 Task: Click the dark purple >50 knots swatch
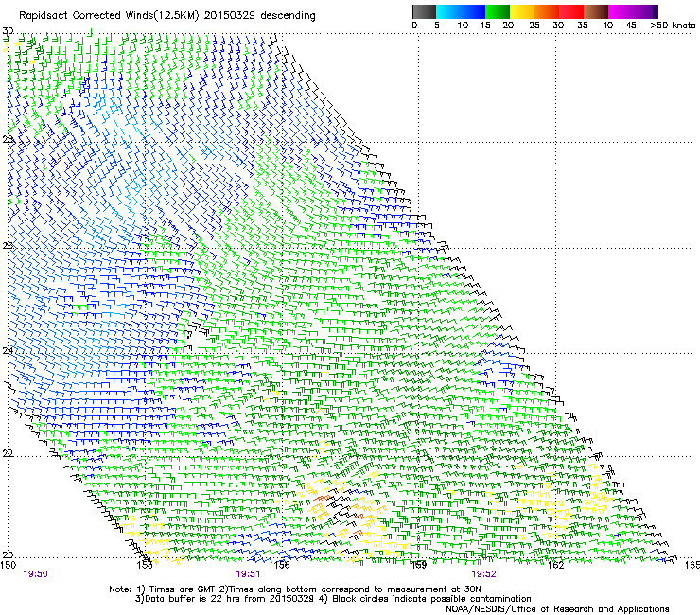(656, 11)
